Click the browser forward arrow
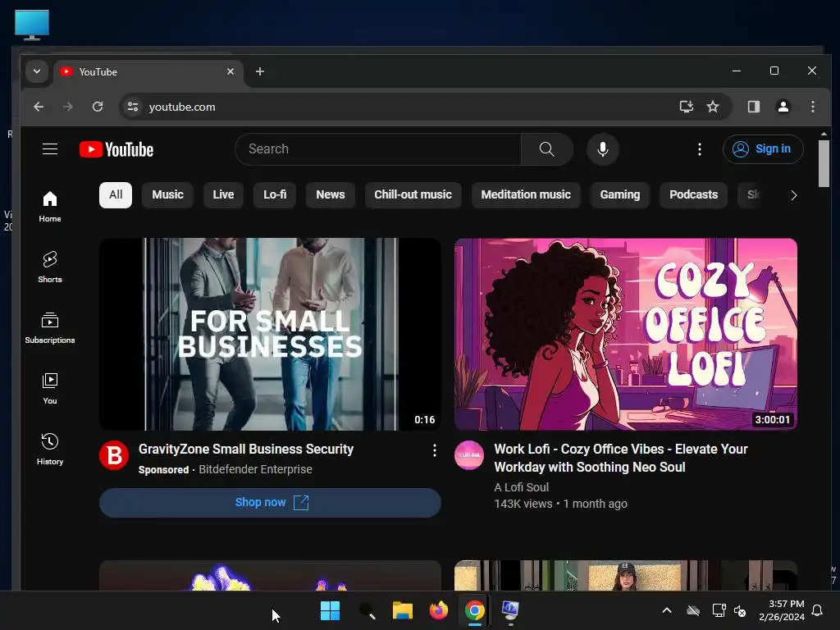Screen dimensions: 840x630 (67, 107)
